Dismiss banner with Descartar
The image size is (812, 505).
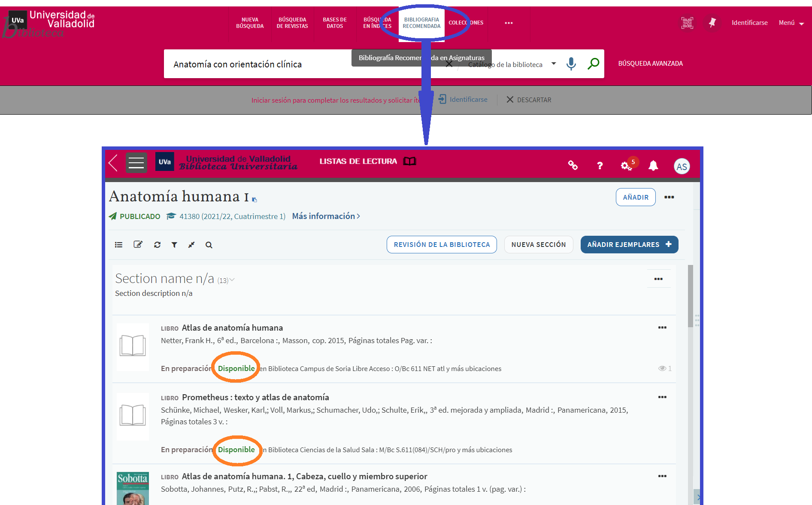click(x=529, y=100)
